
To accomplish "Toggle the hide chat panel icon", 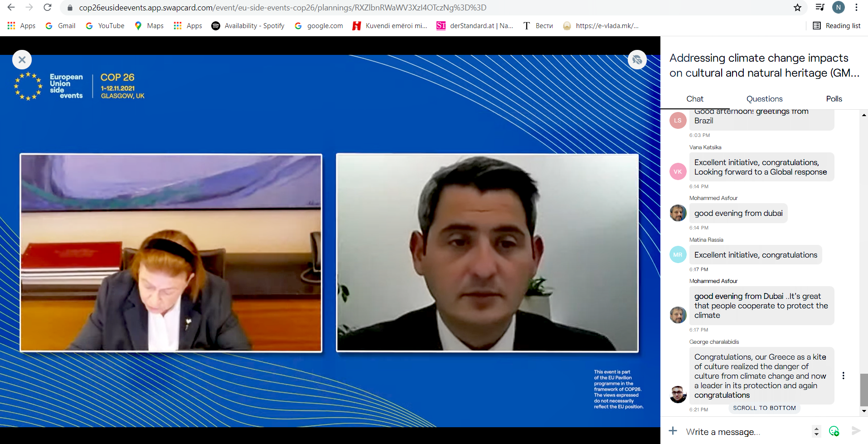I will click(x=637, y=59).
